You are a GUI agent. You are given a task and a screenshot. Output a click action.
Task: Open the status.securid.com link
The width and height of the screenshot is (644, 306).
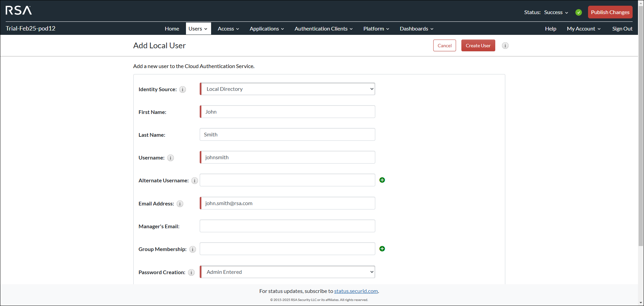click(x=356, y=291)
